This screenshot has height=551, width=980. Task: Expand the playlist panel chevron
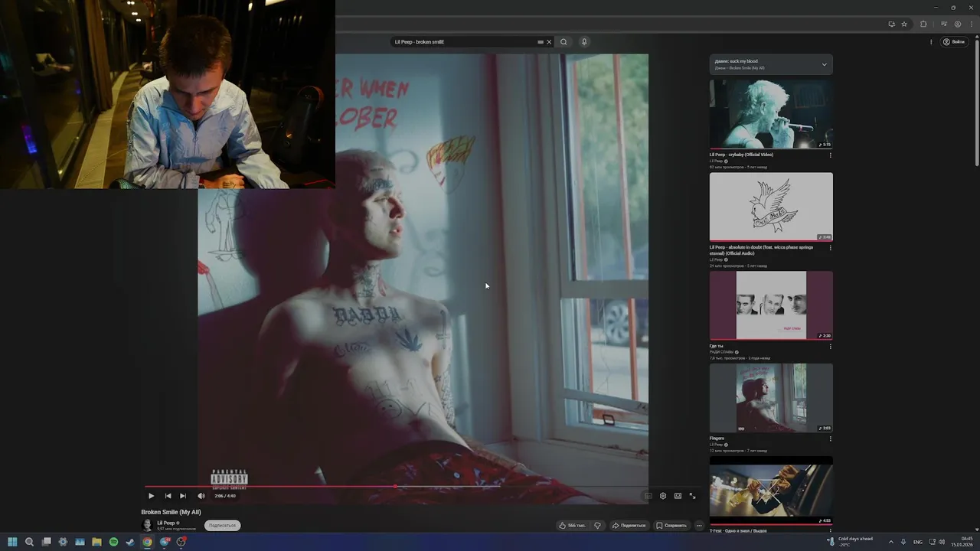click(x=825, y=64)
